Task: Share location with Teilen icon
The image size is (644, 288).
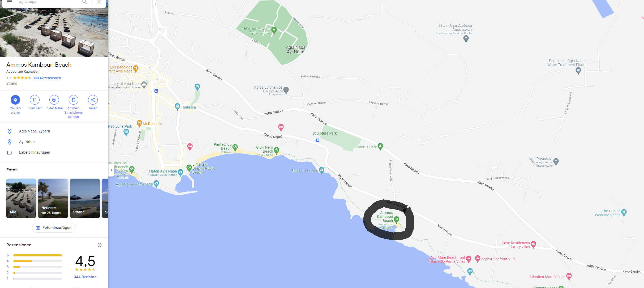Action: [93, 100]
